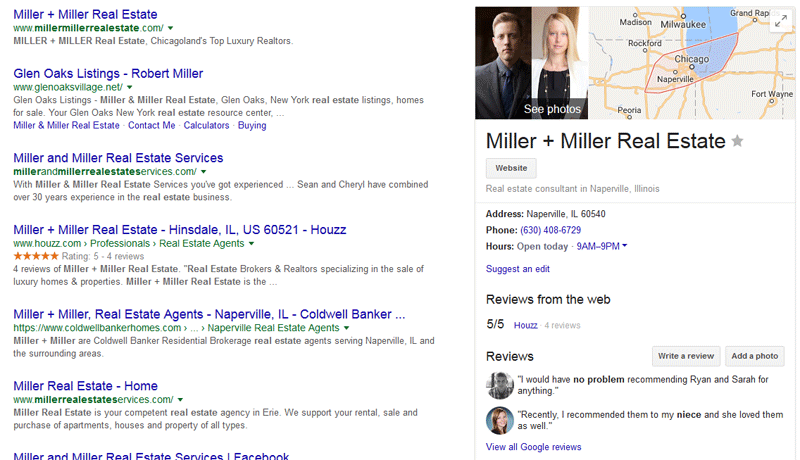Click the Reviews from the web heading
The width and height of the screenshot is (800, 460).
pyautogui.click(x=548, y=299)
